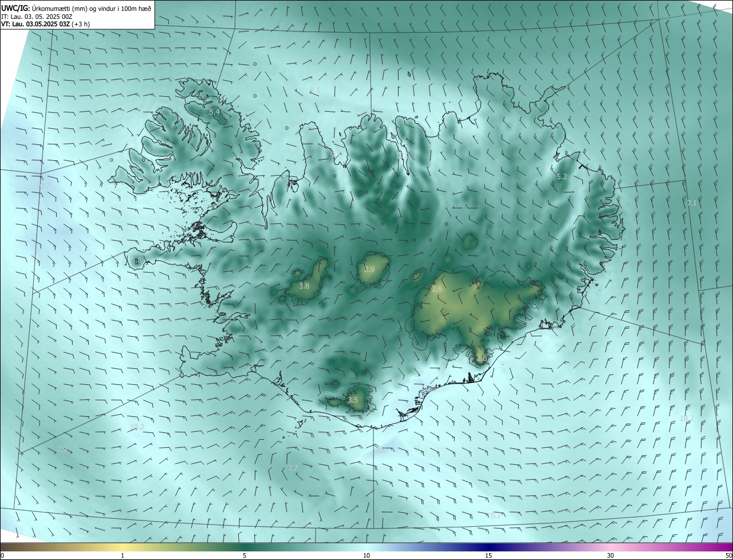Click the 5.4 value label over the Westfjords
This screenshot has width=733, height=560.
click(x=214, y=112)
